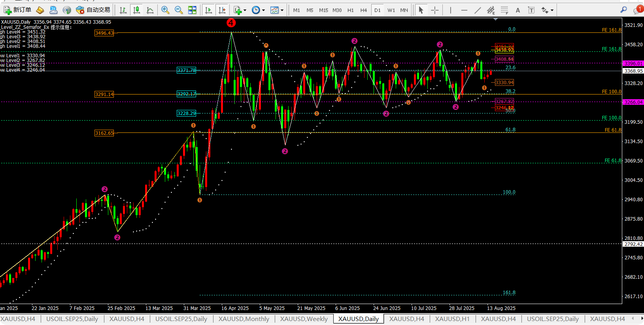This screenshot has width=644, height=325.
Task: Expand the chart periods clock dropdown
Action: coord(258,10)
